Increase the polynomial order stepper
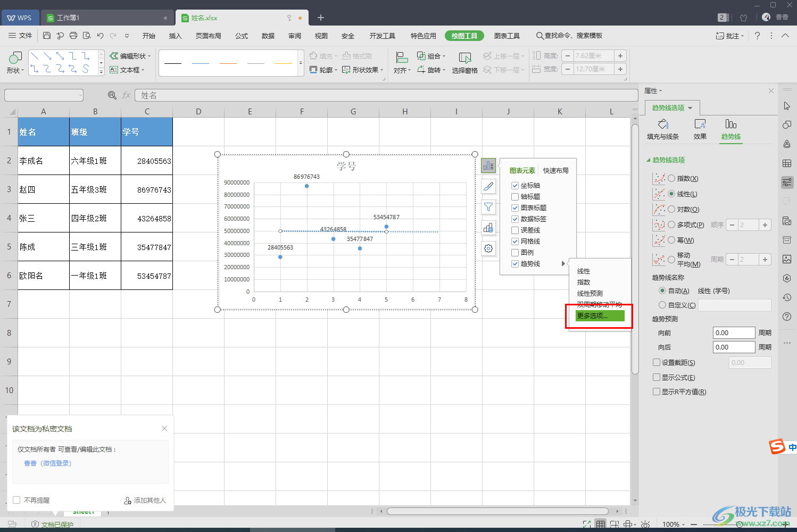 point(765,225)
